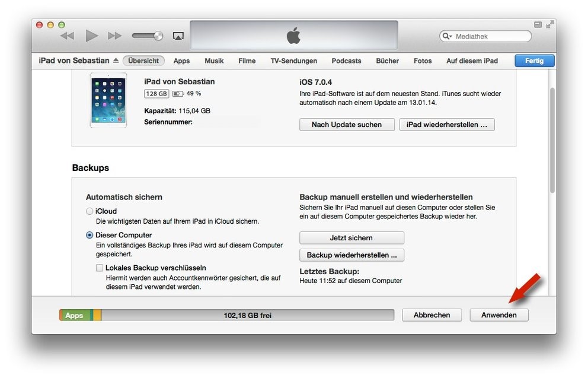This screenshot has height=378, width=588.
Task: Click Backup wiederherstellen button
Action: point(351,255)
